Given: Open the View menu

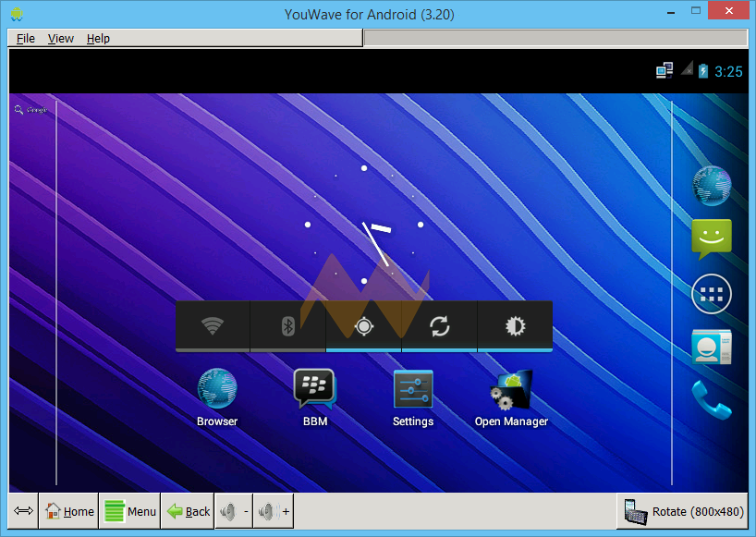Looking at the screenshot, I should (x=61, y=38).
